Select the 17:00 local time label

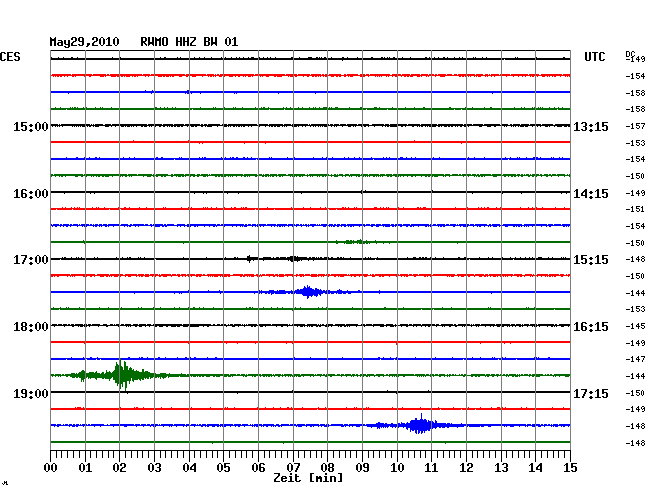coord(31,260)
